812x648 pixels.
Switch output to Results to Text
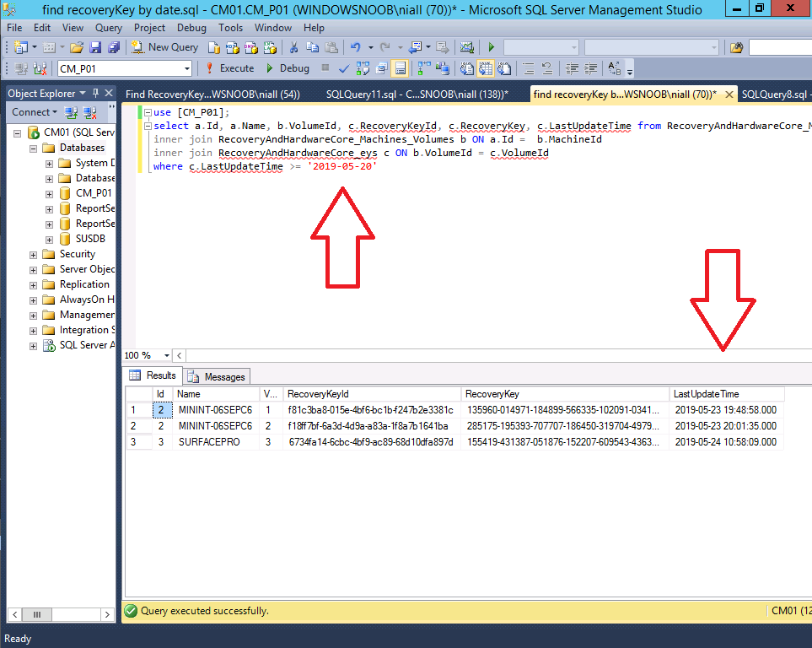tap(467, 68)
